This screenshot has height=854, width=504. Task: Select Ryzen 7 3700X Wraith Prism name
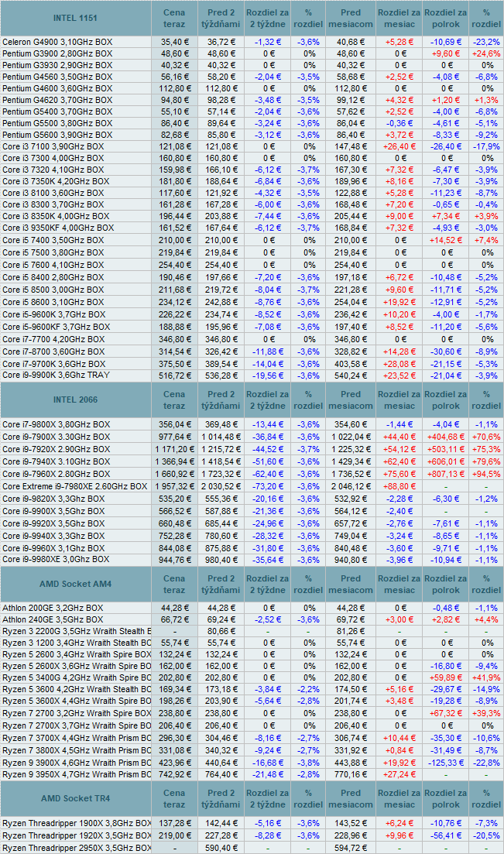click(x=77, y=738)
